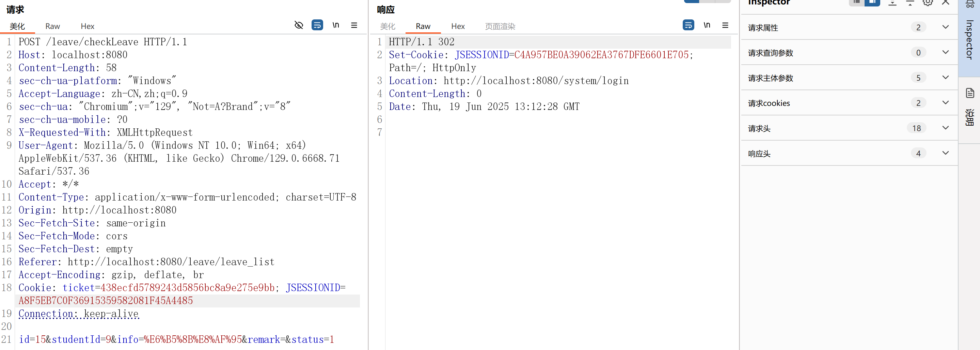Click the 请求查询参数 row label

[770, 53]
